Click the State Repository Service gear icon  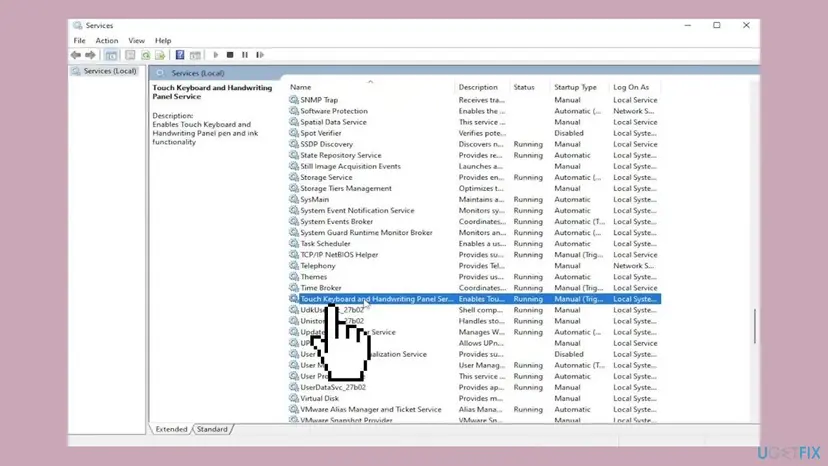pos(294,155)
